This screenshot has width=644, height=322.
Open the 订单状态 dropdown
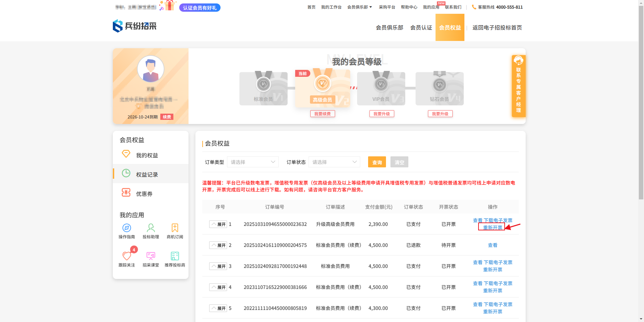pyautogui.click(x=334, y=162)
